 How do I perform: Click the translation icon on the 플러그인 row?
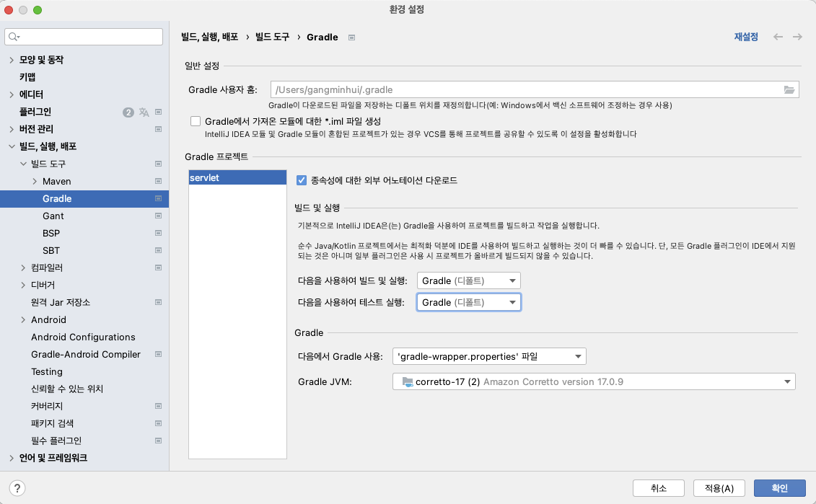pyautogui.click(x=144, y=112)
